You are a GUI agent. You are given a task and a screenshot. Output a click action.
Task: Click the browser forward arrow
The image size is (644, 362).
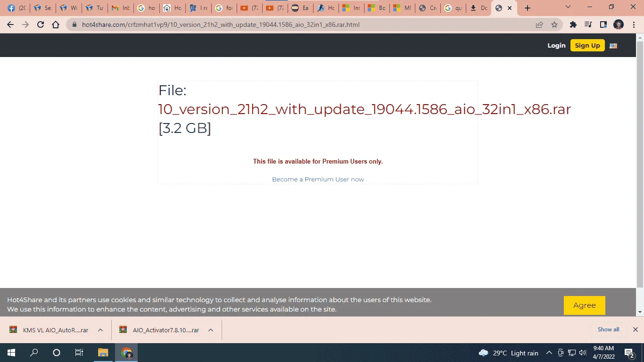25,25
